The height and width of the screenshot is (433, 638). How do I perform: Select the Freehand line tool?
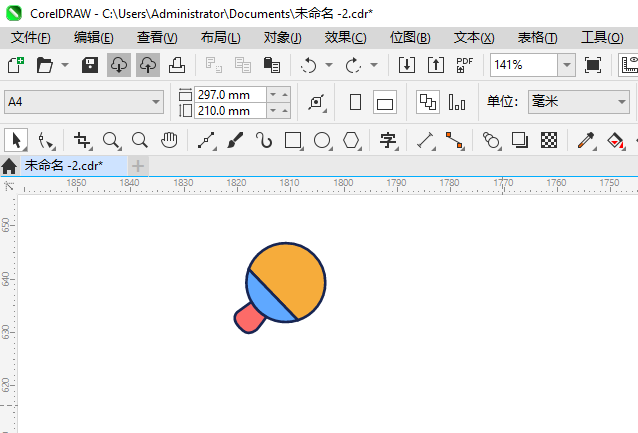207,141
